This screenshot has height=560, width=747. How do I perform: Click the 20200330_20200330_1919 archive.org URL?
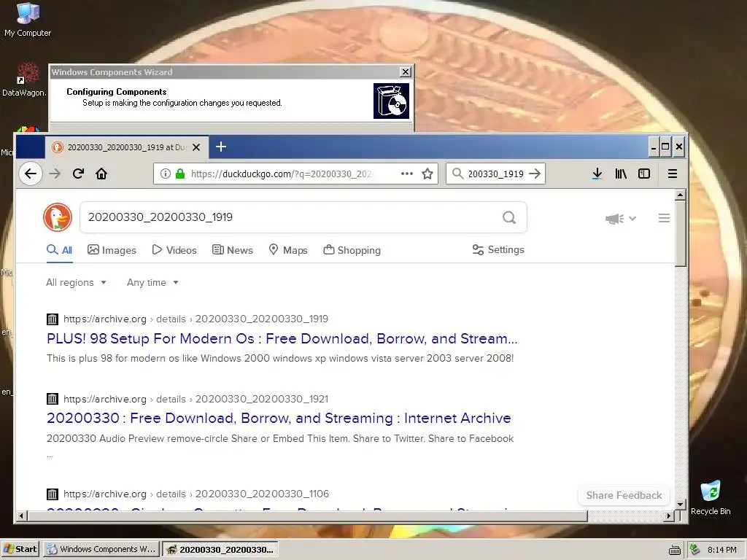196,319
